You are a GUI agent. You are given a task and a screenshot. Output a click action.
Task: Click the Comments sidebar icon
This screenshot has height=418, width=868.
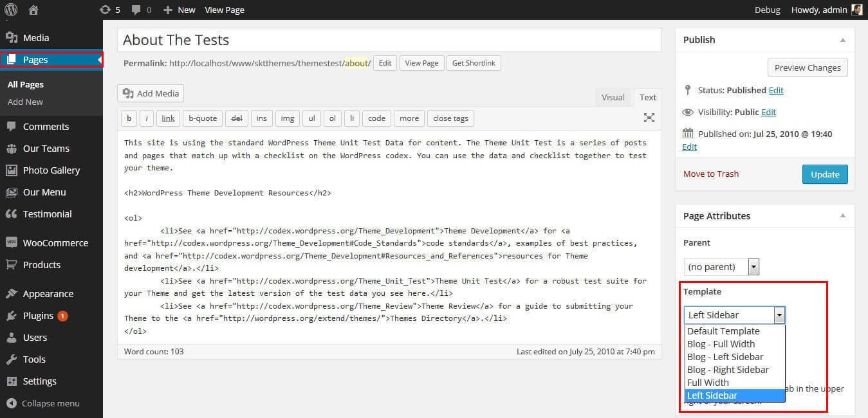point(11,127)
